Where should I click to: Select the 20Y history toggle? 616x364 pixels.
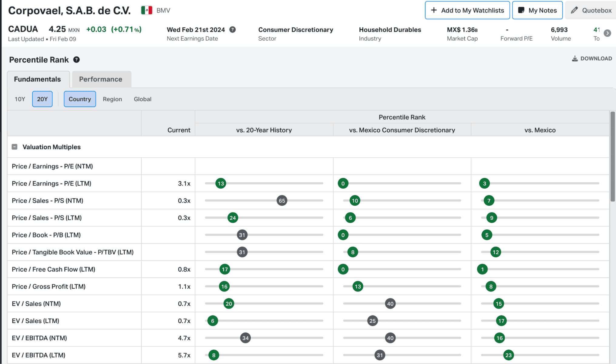(x=42, y=99)
